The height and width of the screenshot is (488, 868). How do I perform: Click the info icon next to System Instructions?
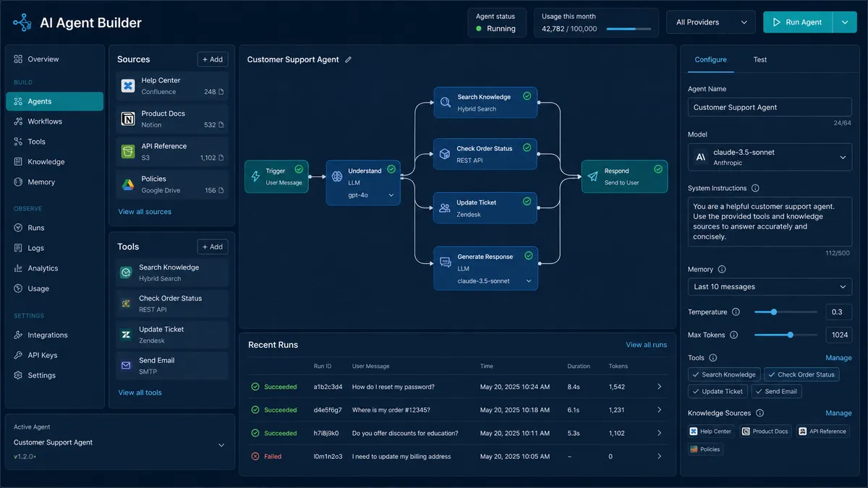coord(755,188)
